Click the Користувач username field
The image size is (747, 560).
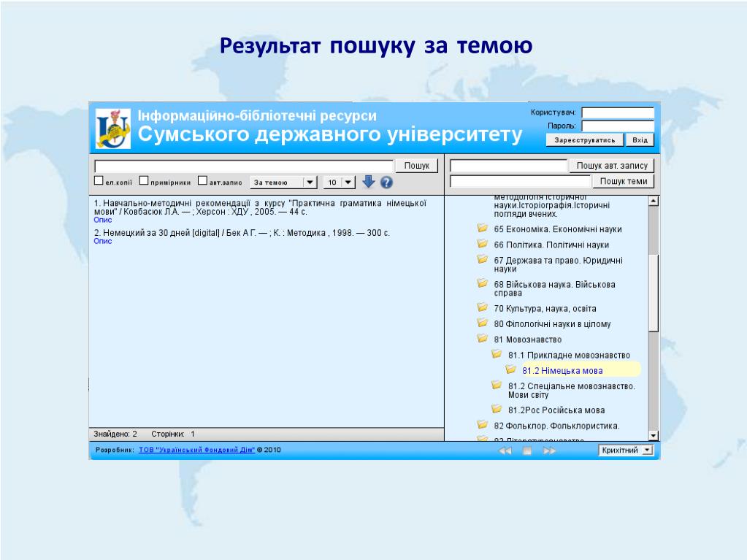pos(618,113)
